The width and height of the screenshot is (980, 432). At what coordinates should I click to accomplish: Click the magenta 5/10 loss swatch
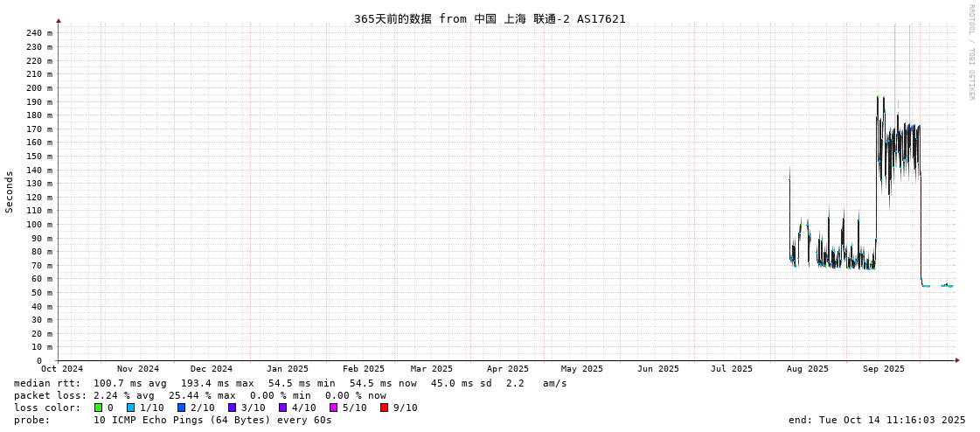pos(334,408)
